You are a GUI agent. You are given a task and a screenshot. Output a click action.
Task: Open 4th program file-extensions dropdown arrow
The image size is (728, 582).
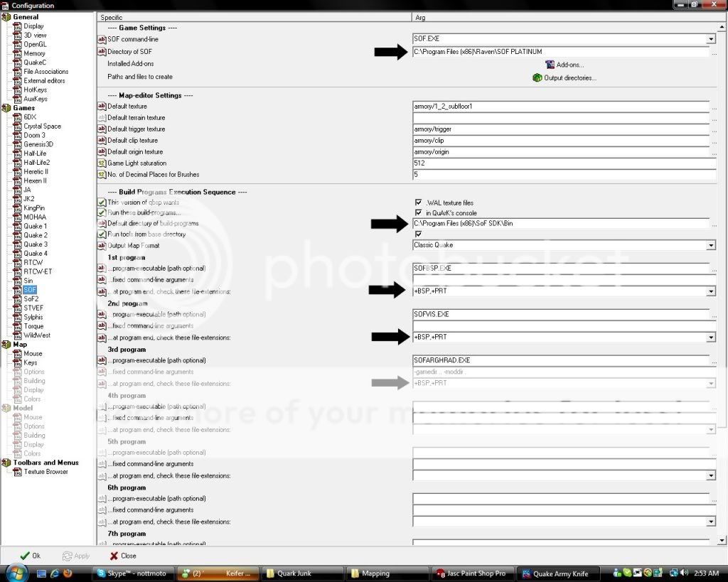coord(711,430)
